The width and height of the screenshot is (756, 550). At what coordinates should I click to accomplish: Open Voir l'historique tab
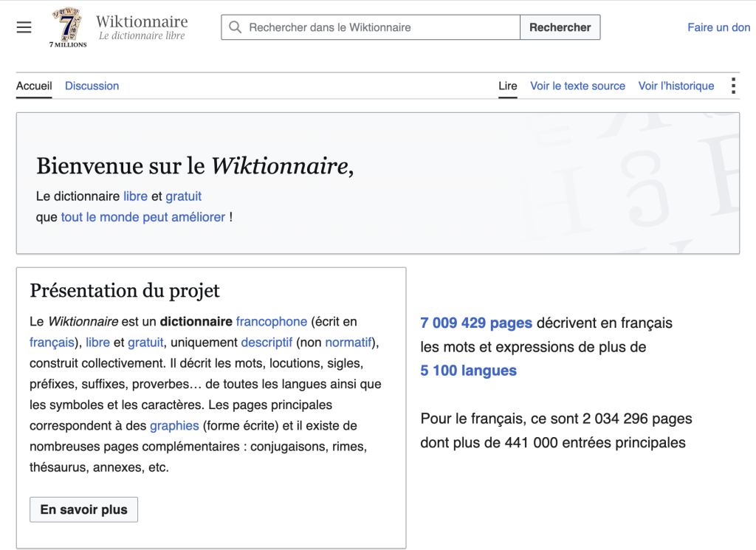[676, 86]
